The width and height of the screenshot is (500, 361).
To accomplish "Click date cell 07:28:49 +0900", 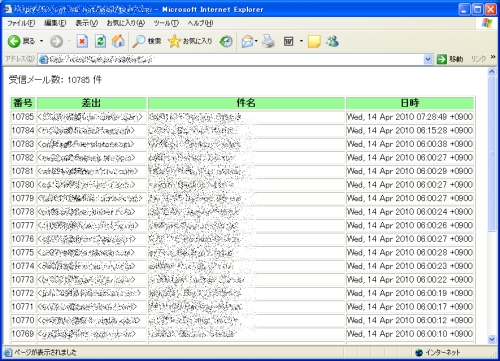I will coord(410,117).
